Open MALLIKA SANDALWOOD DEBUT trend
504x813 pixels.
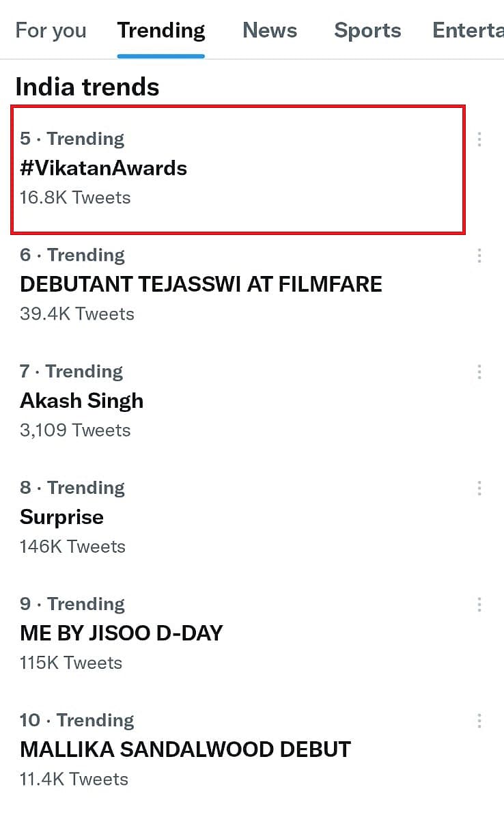(185, 749)
